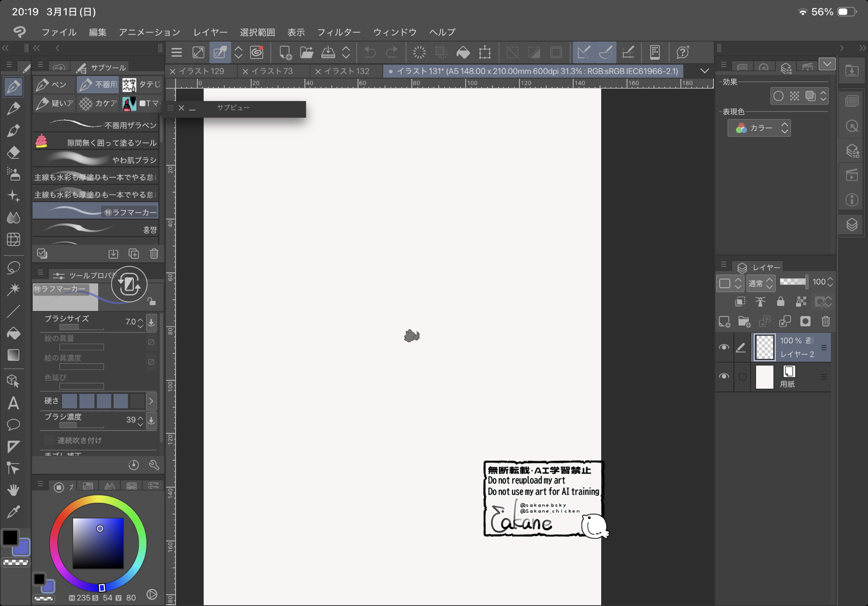Switch to the イラスト 73 tab
This screenshot has height=606, width=868.
click(x=272, y=71)
